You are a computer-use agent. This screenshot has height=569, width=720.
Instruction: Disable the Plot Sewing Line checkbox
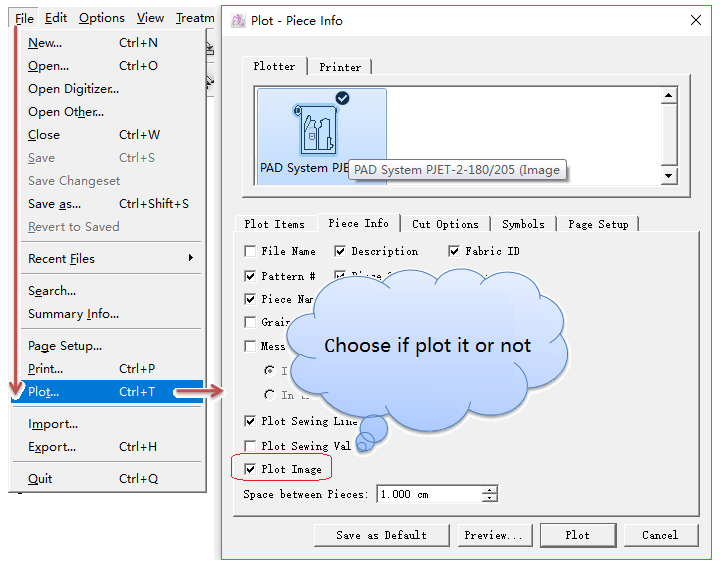[x=250, y=422]
